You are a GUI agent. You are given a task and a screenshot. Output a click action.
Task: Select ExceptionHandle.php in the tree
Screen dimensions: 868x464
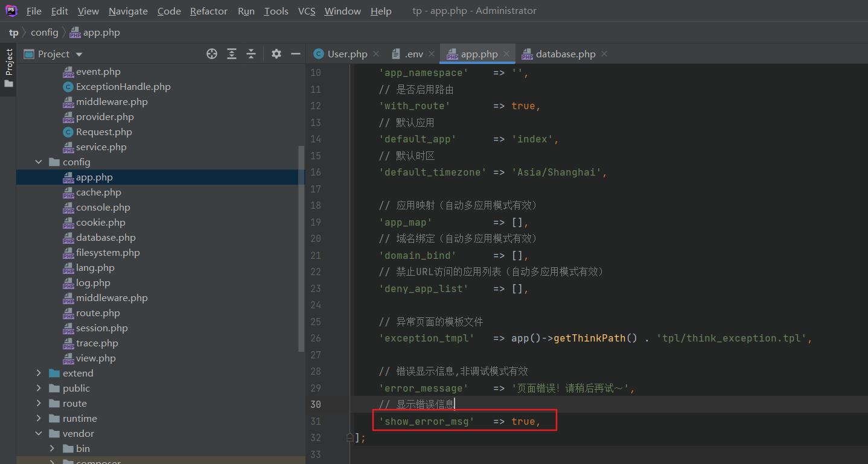(x=123, y=87)
